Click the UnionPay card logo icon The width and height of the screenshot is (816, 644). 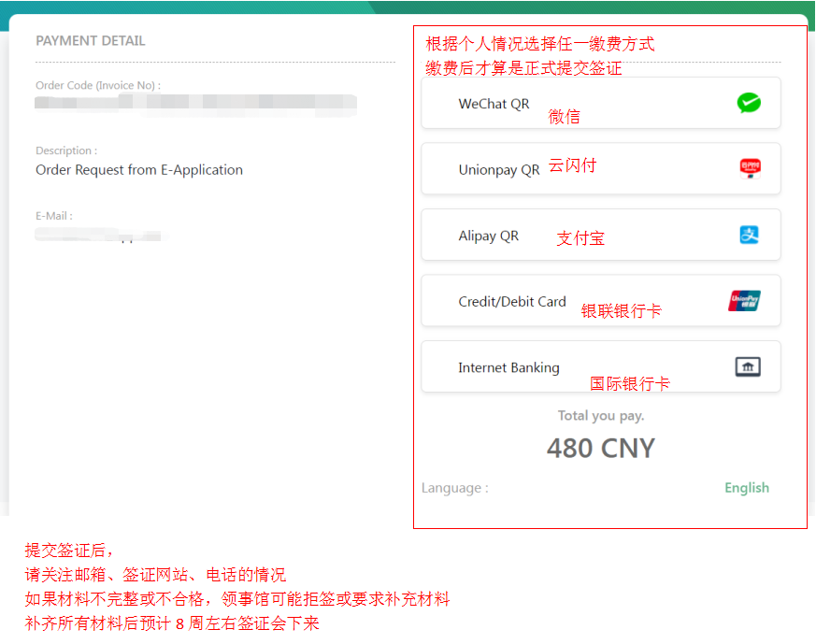(x=744, y=301)
